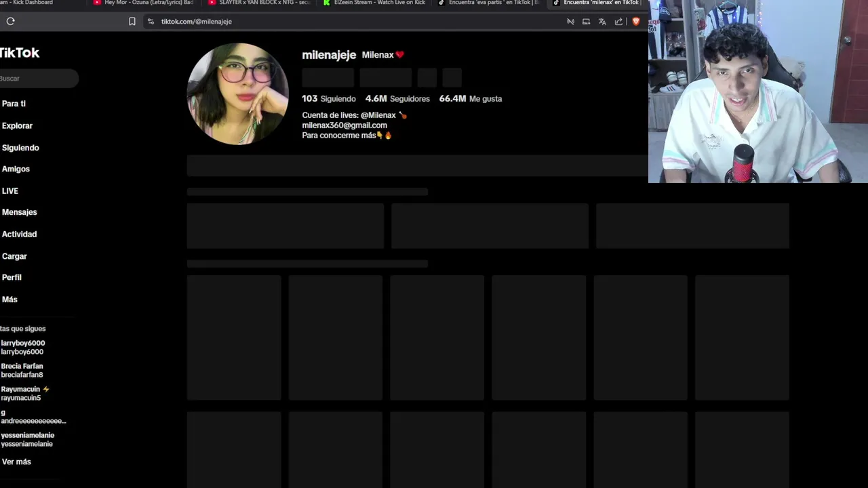868x488 pixels.
Task: Click the milenajeje username heading
Action: (x=329, y=55)
